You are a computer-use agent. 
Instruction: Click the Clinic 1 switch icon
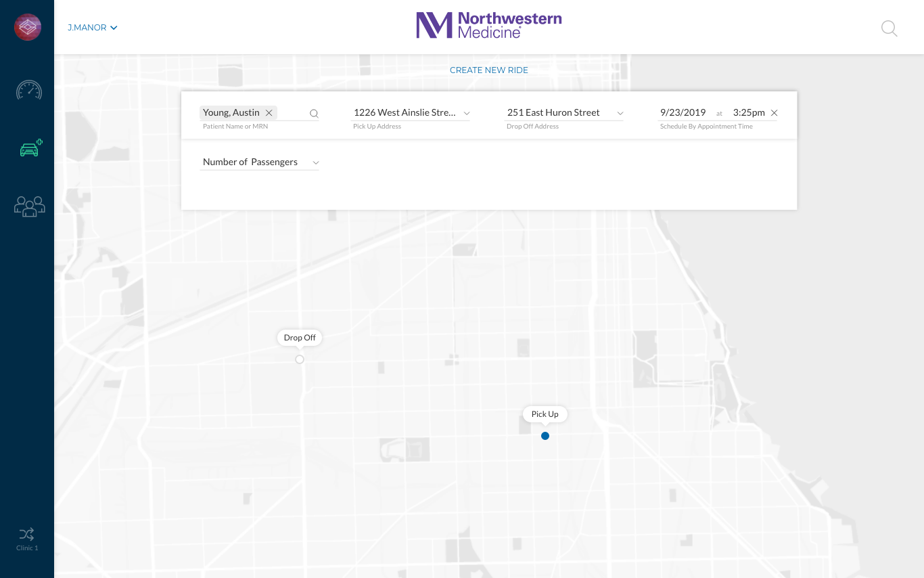(x=27, y=535)
